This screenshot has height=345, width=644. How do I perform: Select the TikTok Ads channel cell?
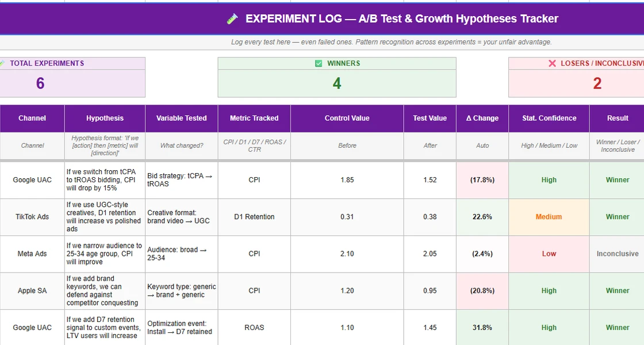[32, 217]
